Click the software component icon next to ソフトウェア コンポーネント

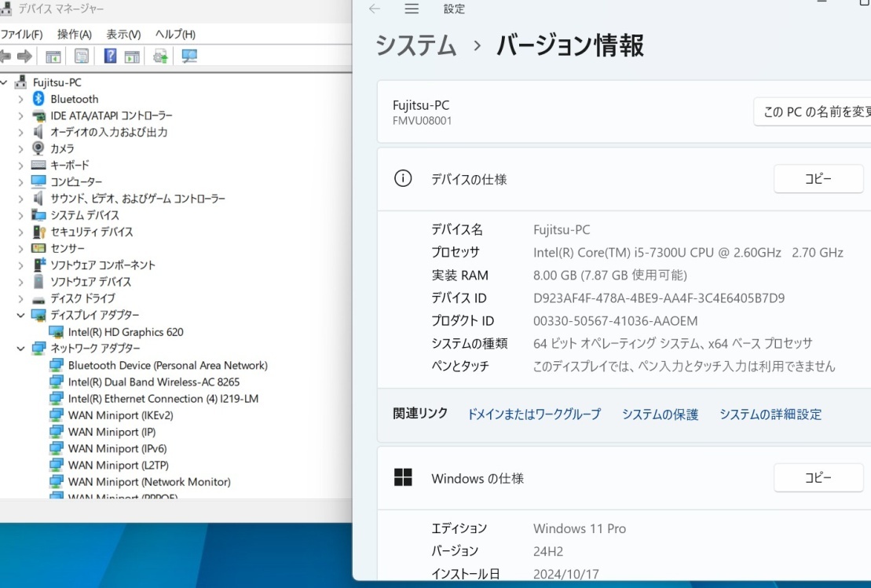pyautogui.click(x=39, y=265)
